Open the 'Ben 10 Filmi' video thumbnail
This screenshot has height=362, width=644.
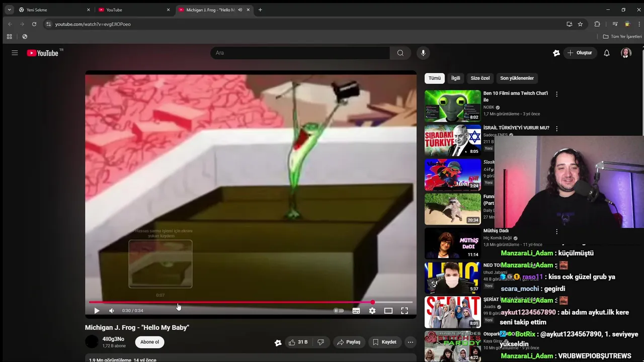[x=453, y=106]
